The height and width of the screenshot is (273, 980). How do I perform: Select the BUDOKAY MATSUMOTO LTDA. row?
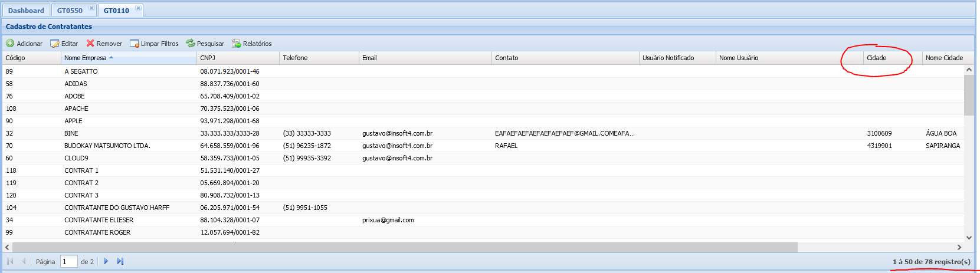click(x=483, y=146)
